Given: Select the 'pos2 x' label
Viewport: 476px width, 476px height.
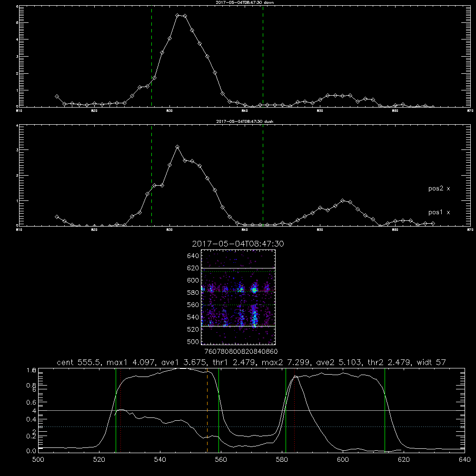Looking at the screenshot, I should [439, 188].
